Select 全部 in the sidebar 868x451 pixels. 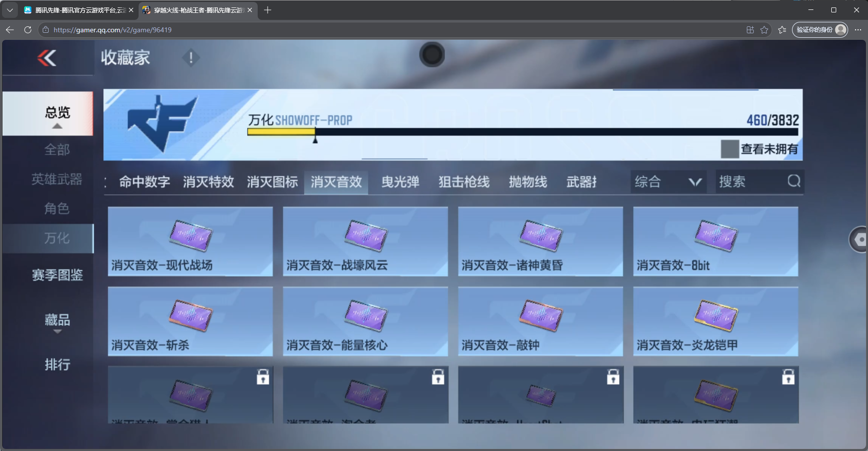coord(57,150)
